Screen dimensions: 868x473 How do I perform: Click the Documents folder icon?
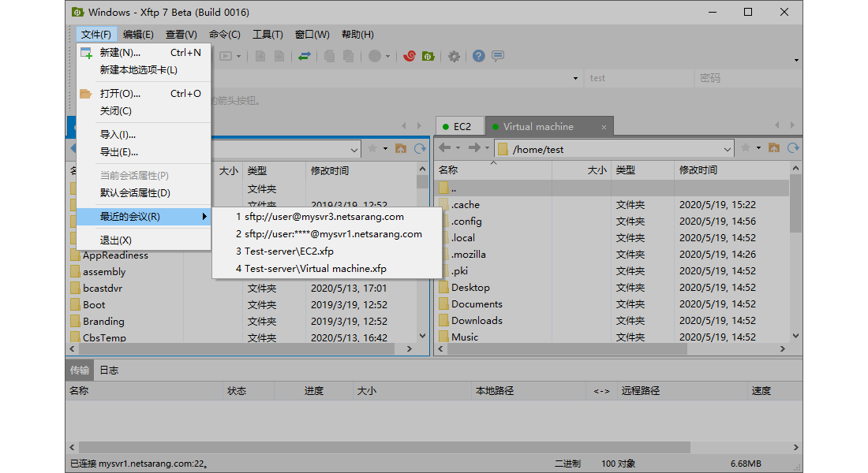coord(443,304)
